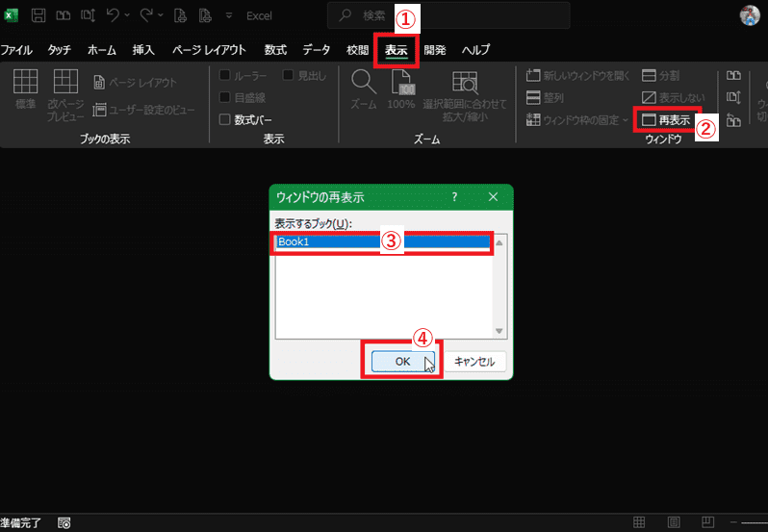Toggle the ルーラー checkbox

click(225, 75)
